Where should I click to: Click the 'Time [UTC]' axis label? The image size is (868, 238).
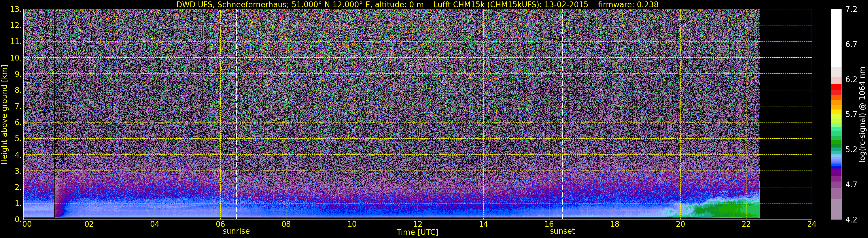click(417, 232)
